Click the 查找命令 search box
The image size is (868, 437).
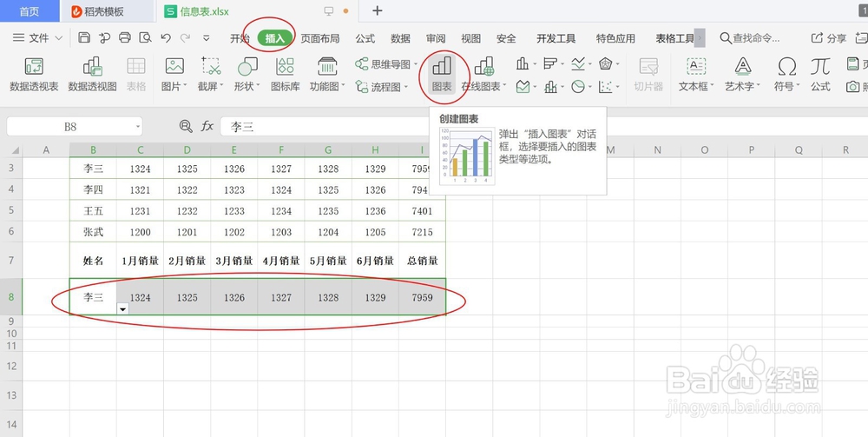coord(750,38)
